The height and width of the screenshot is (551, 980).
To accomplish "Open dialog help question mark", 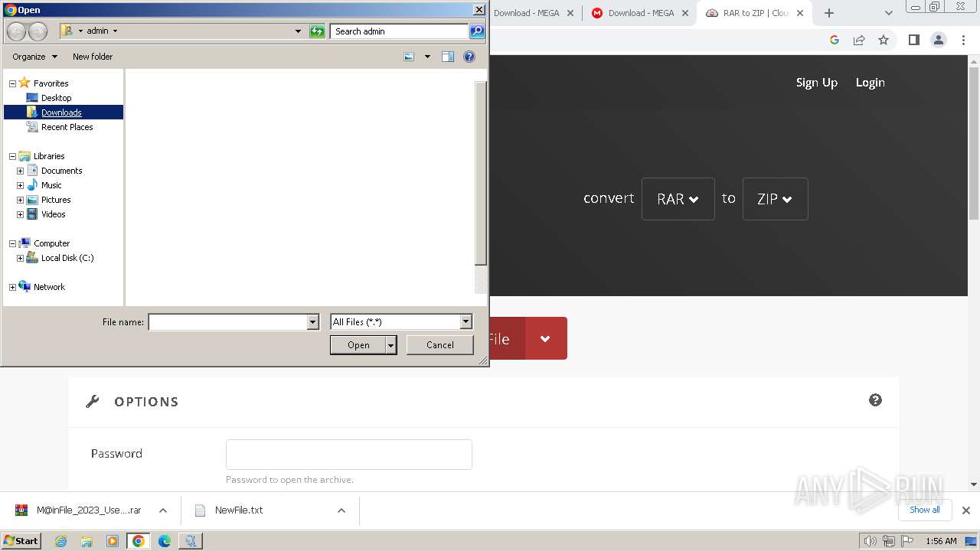I will (469, 57).
